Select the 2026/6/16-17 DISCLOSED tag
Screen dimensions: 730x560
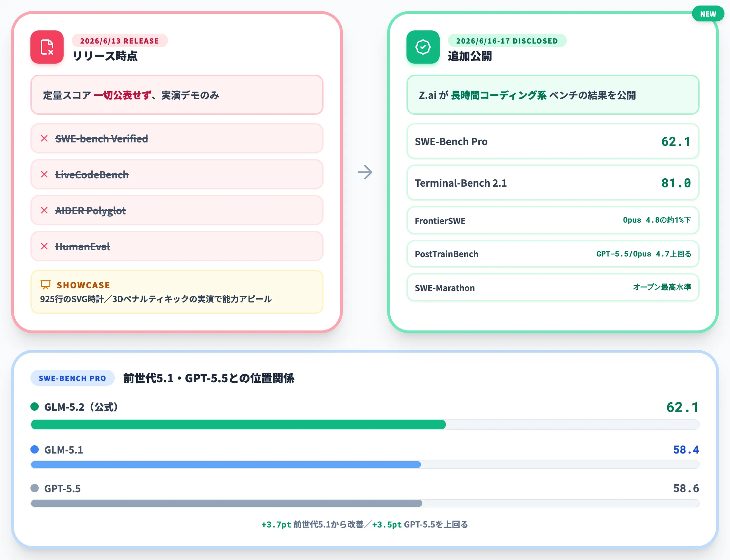tap(507, 41)
